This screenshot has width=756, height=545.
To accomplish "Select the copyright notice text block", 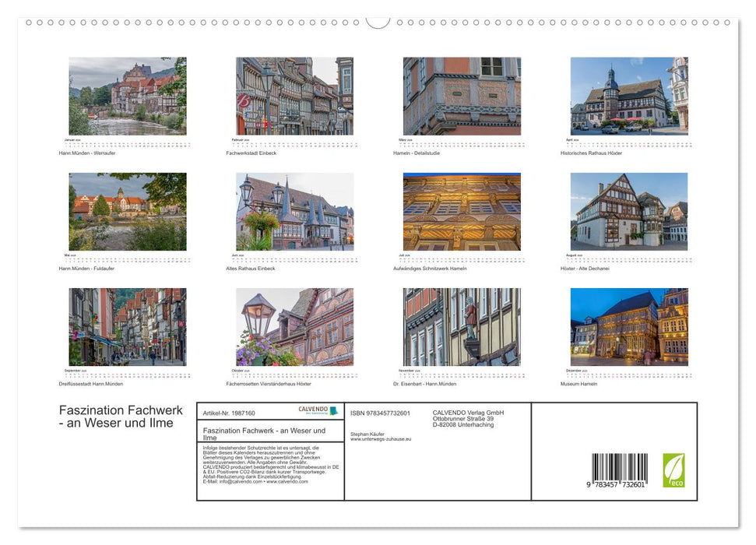I will [x=269, y=462].
